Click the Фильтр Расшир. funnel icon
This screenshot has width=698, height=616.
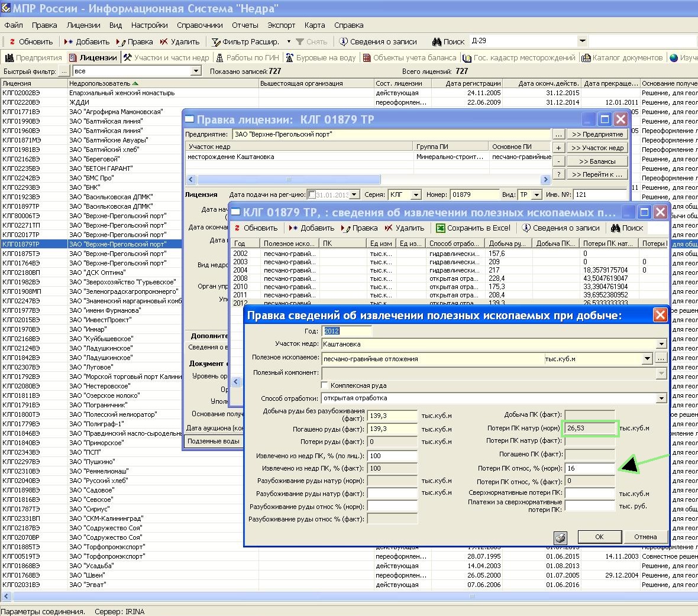pyautogui.click(x=216, y=42)
